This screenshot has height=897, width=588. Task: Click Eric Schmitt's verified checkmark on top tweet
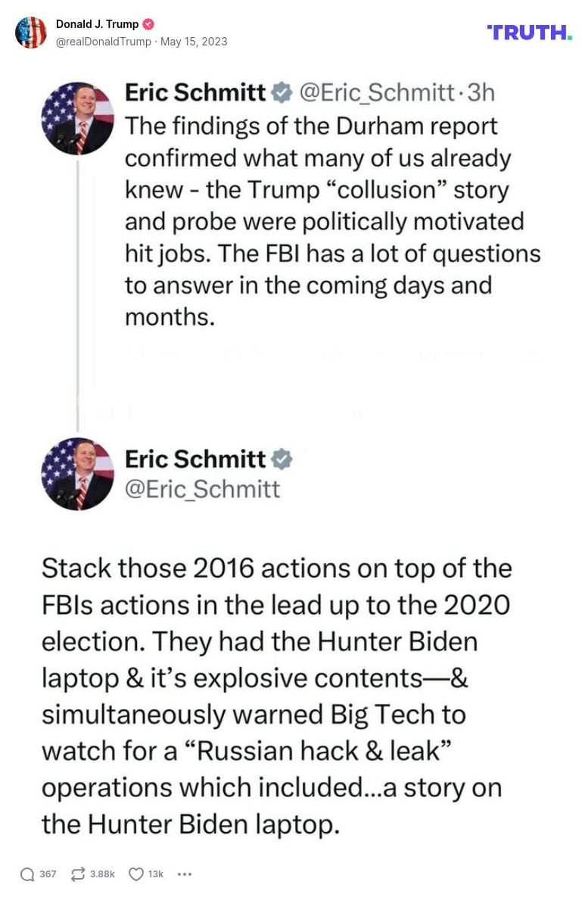(281, 92)
